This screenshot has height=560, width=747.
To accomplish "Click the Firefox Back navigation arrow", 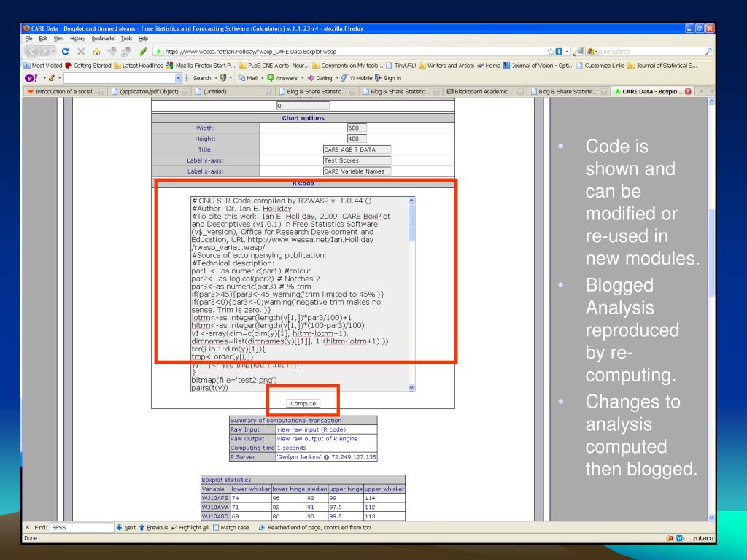I will 32,52.
